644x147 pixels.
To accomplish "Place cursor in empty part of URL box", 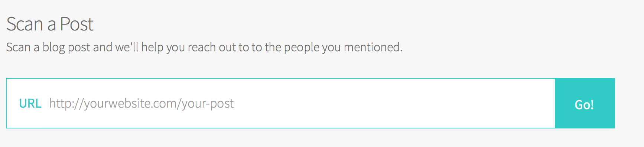I will click(394, 103).
